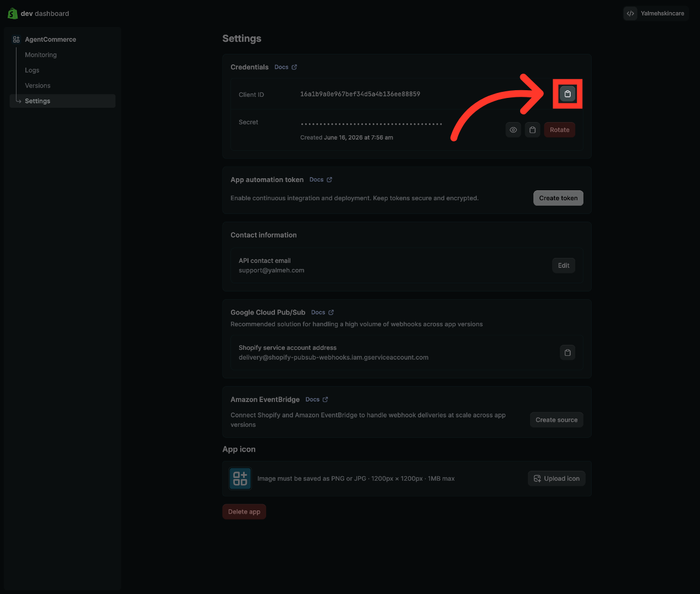Image resolution: width=700 pixels, height=594 pixels.
Task: Open Pub/Sub Docs external link icon
Action: tap(331, 312)
